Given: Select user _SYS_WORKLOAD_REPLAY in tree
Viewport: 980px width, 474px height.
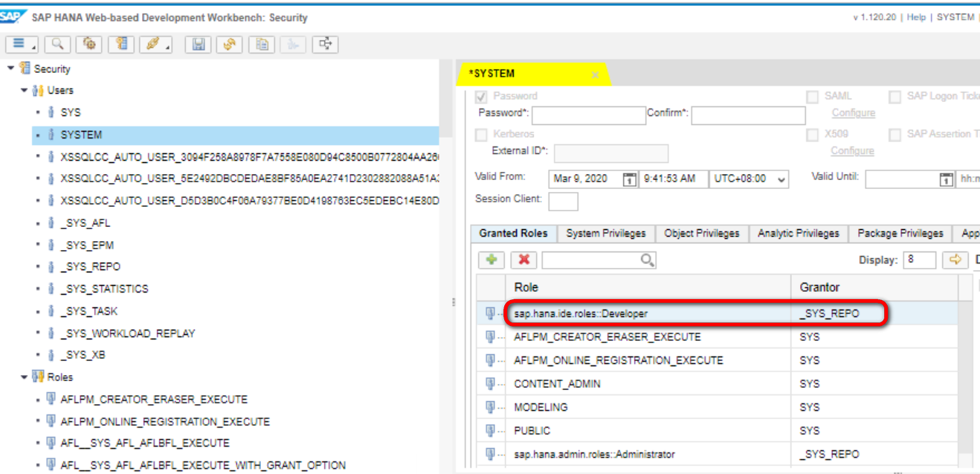Looking at the screenshot, I should [x=128, y=333].
